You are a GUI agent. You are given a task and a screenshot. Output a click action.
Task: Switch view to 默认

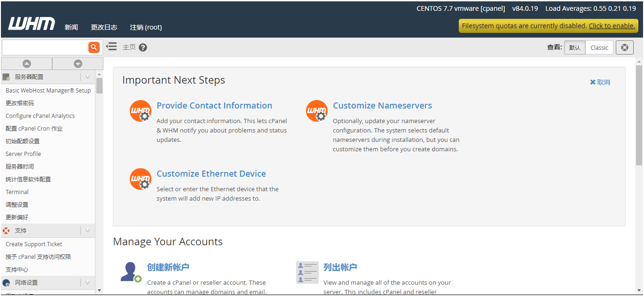pyautogui.click(x=575, y=47)
